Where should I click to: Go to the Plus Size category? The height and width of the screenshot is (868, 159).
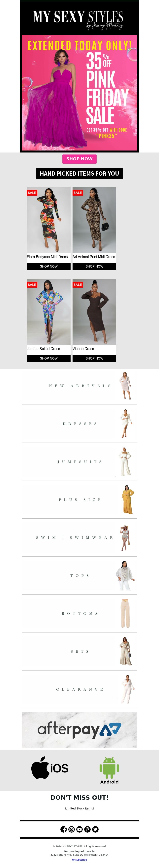[79, 499]
